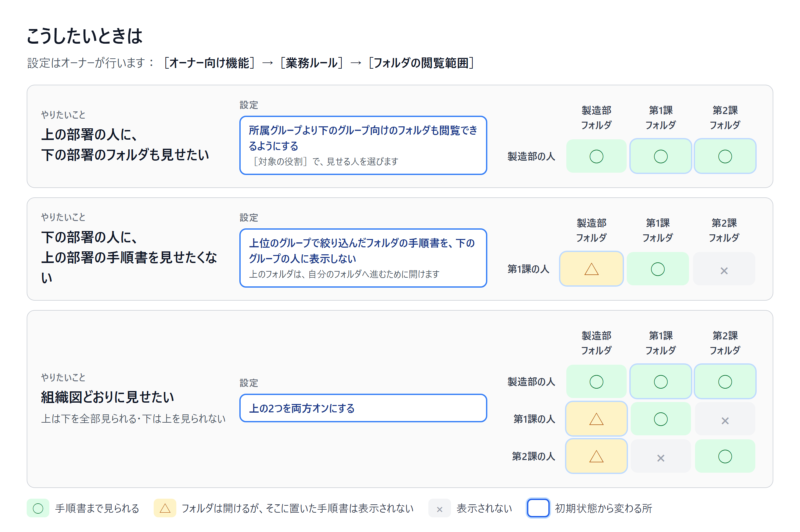Screen dimensions: 800x532
Task: Click the ［業務ルール］ breadcrumb text
Action: coord(311,63)
